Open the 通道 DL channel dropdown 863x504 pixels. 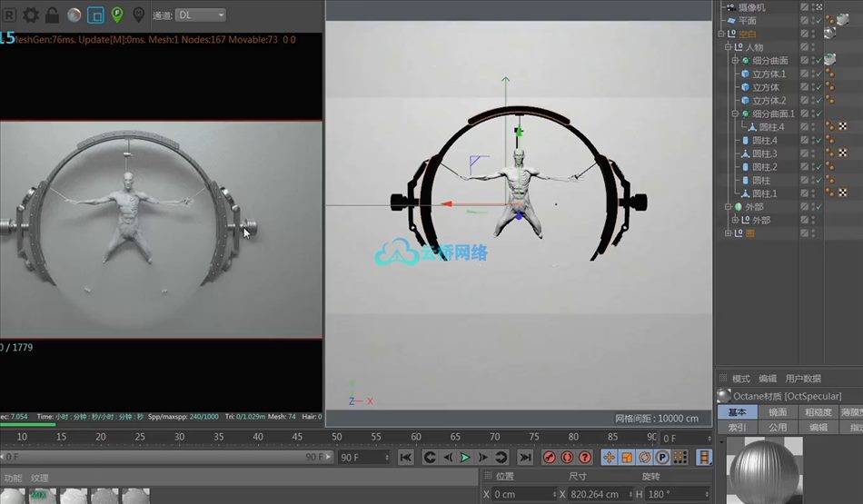201,15
